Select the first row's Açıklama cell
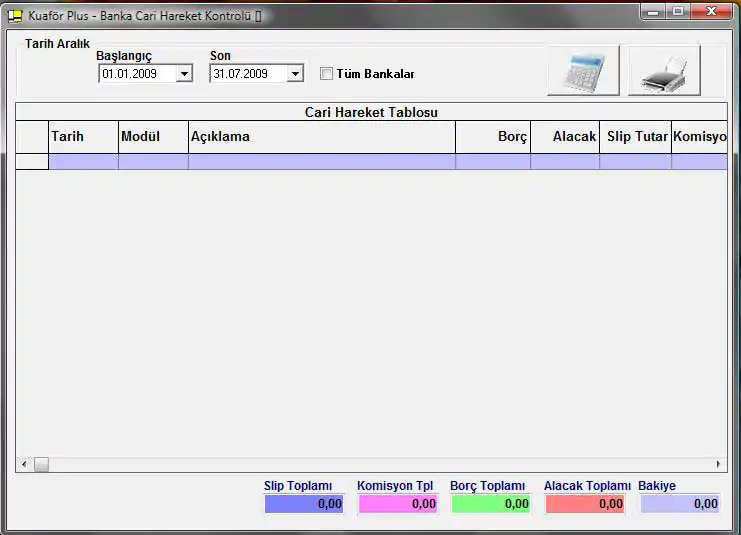 [x=321, y=162]
